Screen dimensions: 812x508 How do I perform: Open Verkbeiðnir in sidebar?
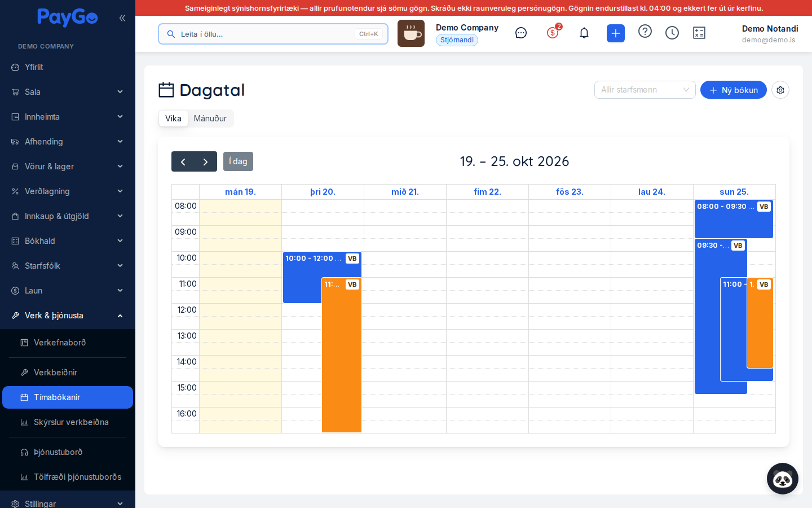coord(68,373)
